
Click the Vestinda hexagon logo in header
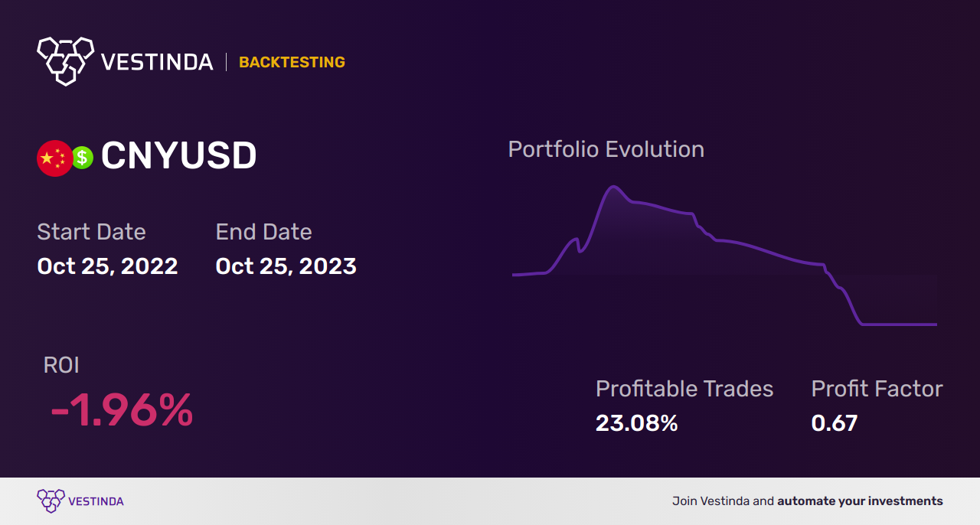point(65,60)
